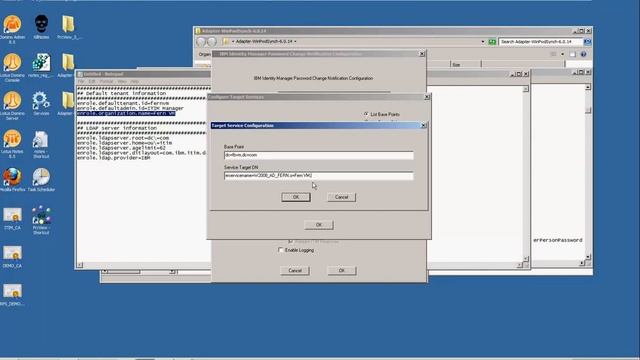Click the enrole.ldapserver.root line in Notepad
This screenshot has width=640, height=360.
[x=122, y=138]
